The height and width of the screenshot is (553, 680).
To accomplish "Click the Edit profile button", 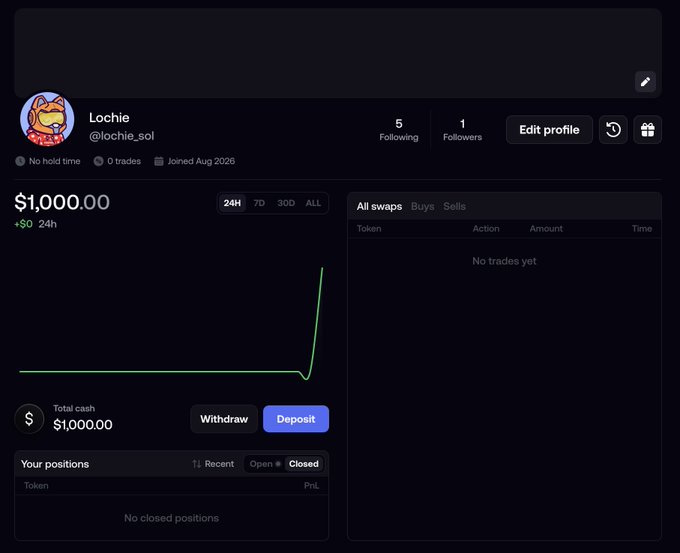I will (x=549, y=130).
